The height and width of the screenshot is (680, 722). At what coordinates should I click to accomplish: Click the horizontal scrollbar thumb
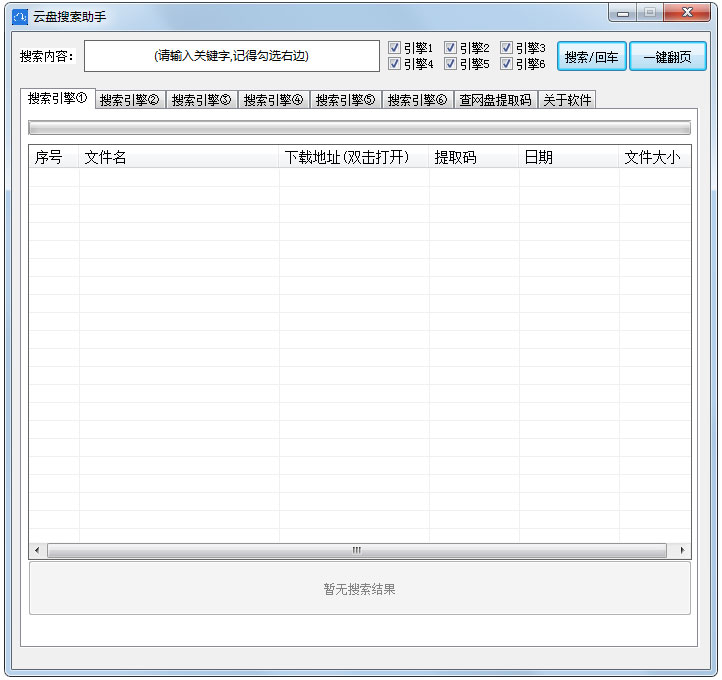click(x=357, y=550)
